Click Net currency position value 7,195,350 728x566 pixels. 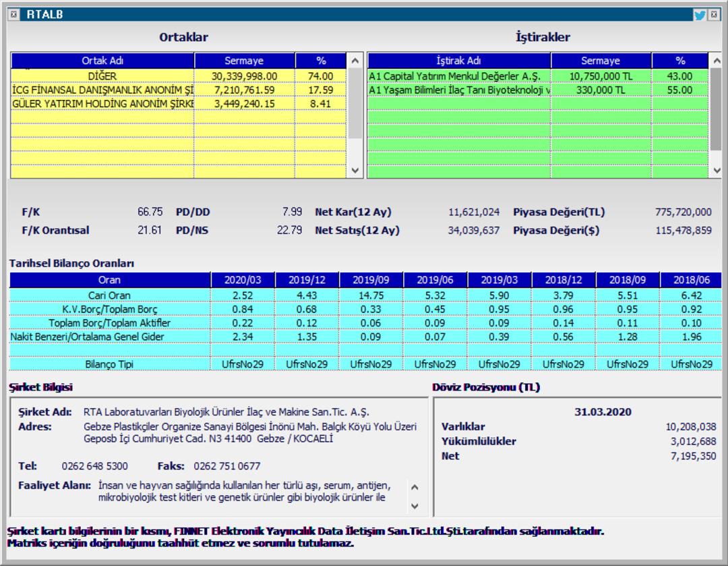(x=693, y=456)
